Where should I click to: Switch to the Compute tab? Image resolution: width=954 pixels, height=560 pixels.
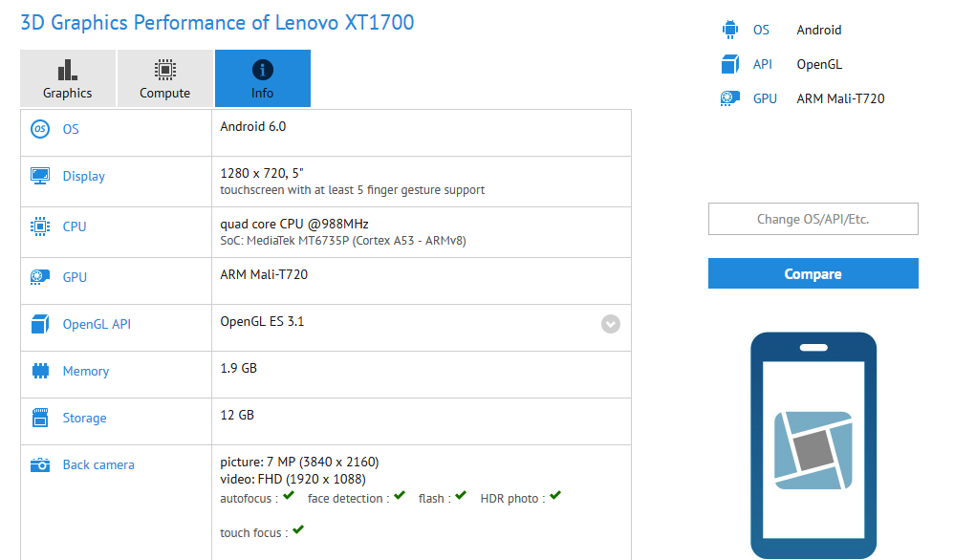click(164, 78)
